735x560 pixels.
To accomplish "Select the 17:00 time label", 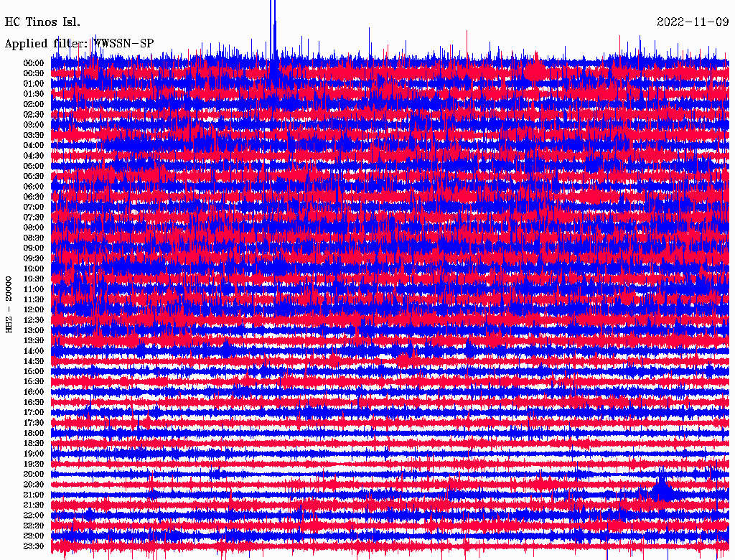I will click(34, 412).
